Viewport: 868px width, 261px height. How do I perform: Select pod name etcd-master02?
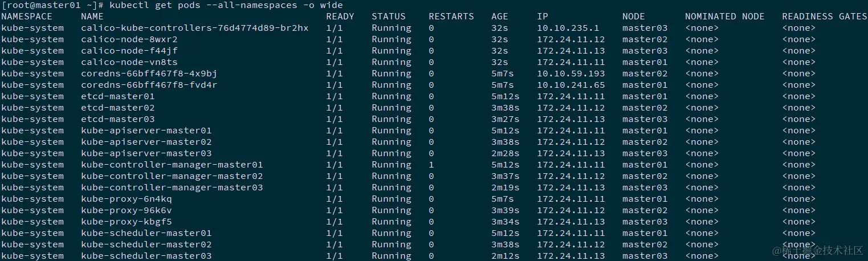(x=118, y=108)
